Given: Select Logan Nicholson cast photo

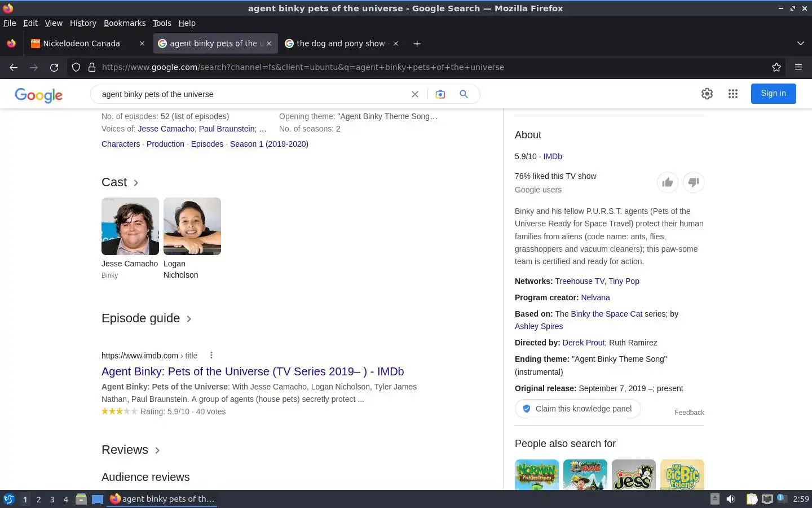Looking at the screenshot, I should (192, 226).
